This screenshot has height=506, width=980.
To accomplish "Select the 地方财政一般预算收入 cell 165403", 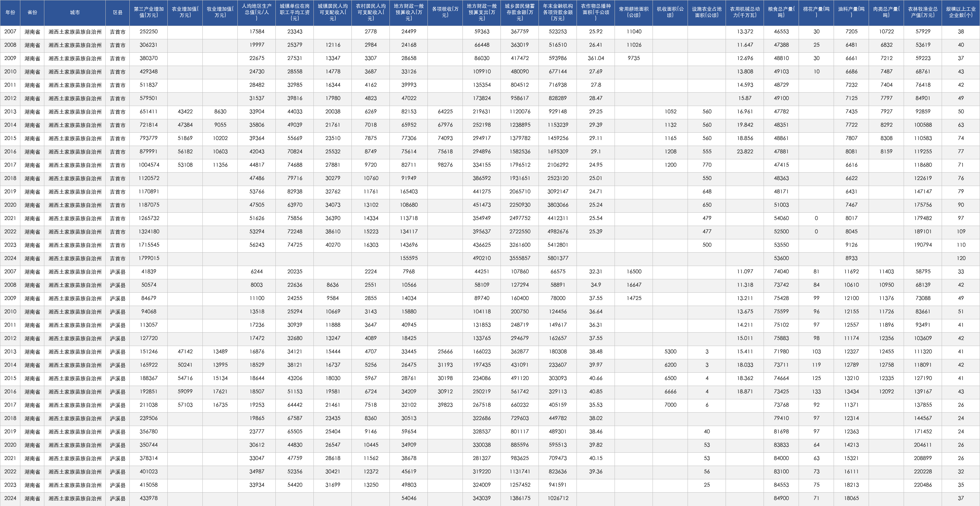I will (408, 192).
